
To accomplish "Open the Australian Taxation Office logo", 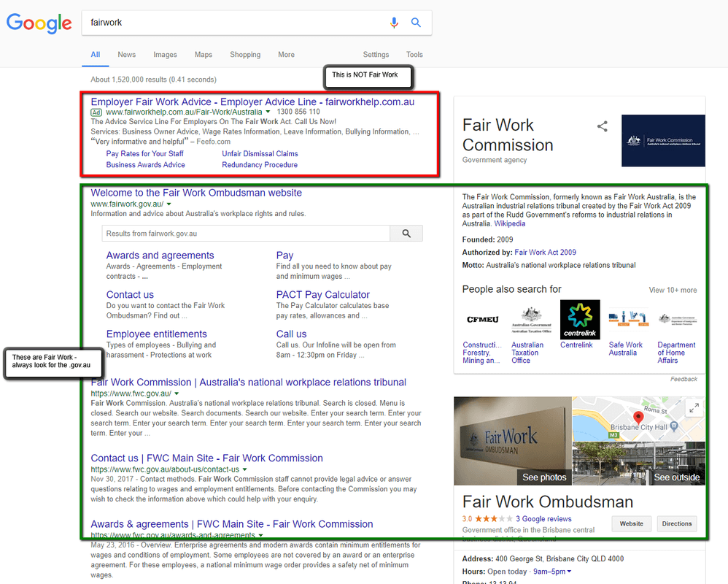I will click(531, 319).
